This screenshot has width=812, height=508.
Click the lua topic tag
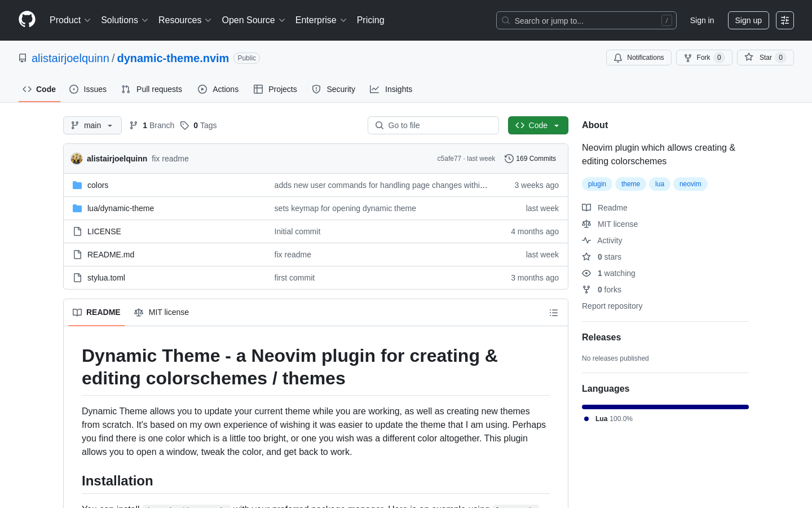(660, 184)
